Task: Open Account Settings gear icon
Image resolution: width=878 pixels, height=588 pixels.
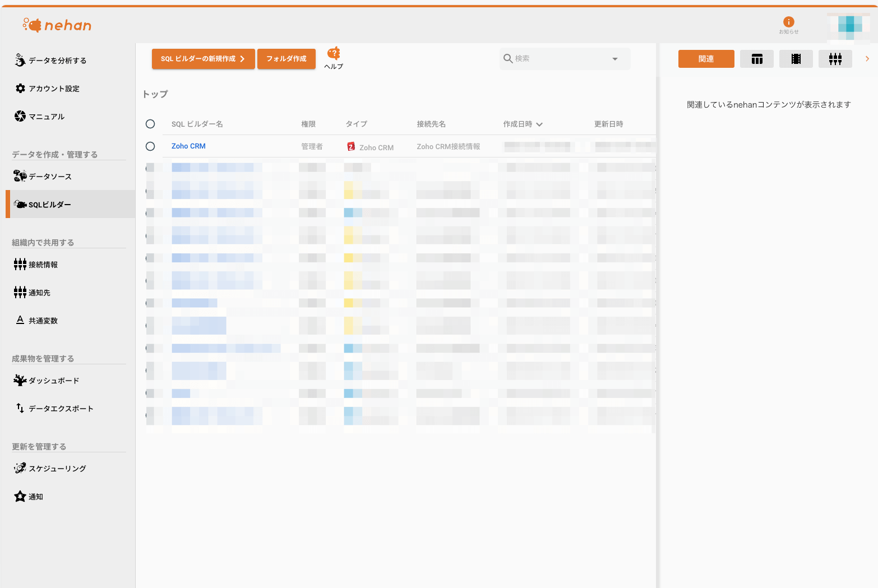Action: 21,89
